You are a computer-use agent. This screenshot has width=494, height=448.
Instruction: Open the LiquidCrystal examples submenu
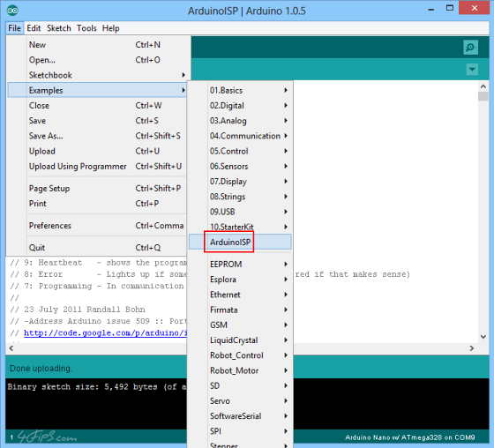point(240,340)
